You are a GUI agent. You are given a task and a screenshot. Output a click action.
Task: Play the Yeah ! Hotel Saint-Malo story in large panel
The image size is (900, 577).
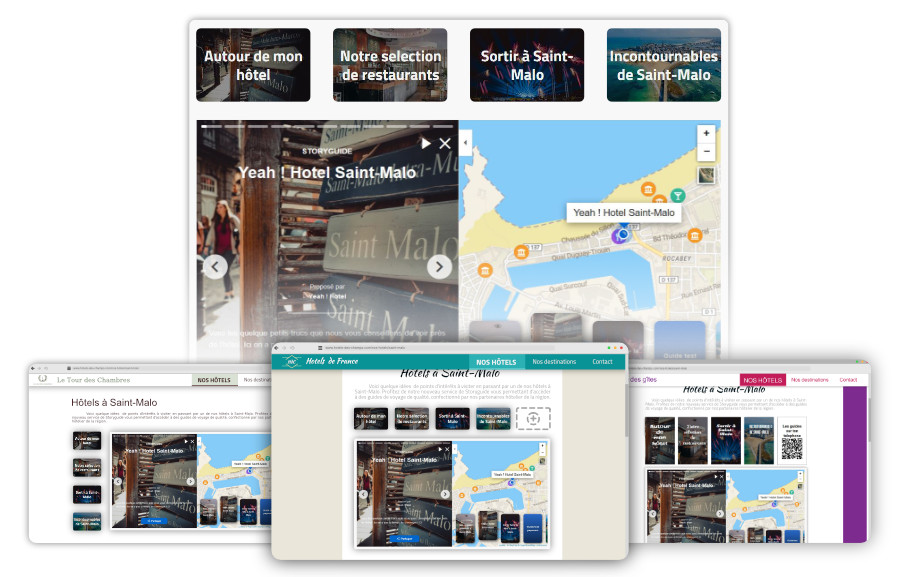pyautogui.click(x=425, y=143)
